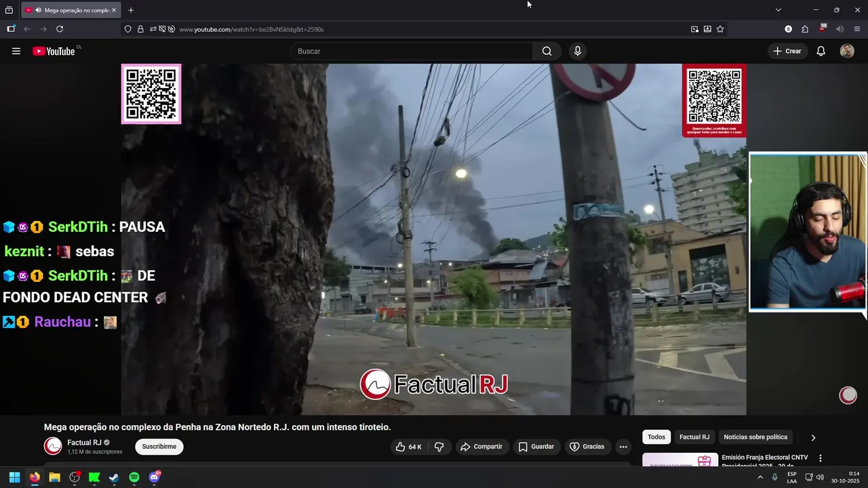The width and height of the screenshot is (868, 488).
Task: Open the ESP LAA keyboard language switcher
Action: click(792, 477)
